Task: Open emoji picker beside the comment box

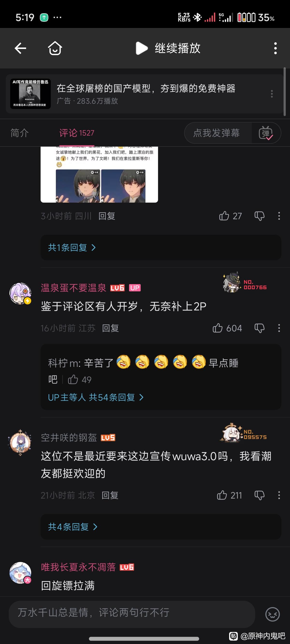Action: 272,614
